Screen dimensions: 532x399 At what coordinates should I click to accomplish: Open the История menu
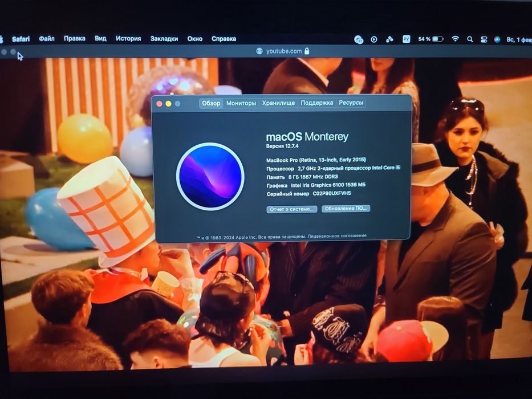click(x=128, y=39)
